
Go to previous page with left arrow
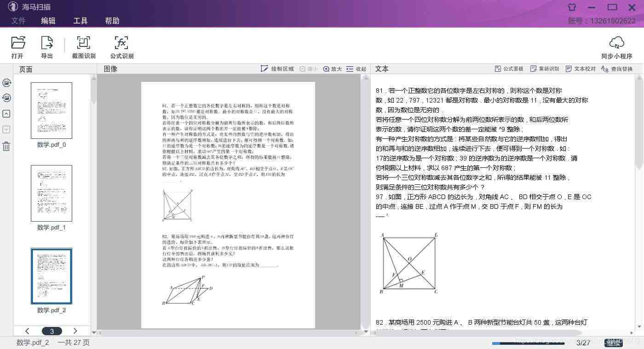tap(27, 331)
